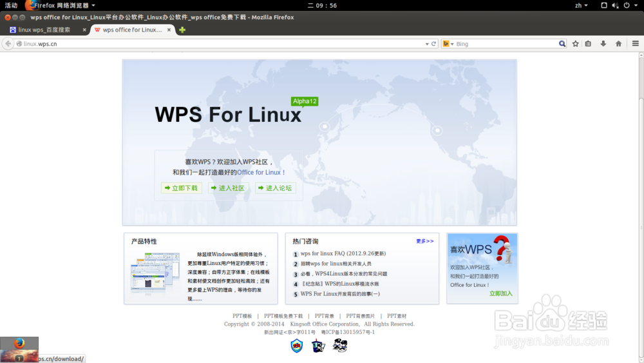Open the 活动 activities overview
Viewport: 644px width, 363px height.
[x=11, y=5]
